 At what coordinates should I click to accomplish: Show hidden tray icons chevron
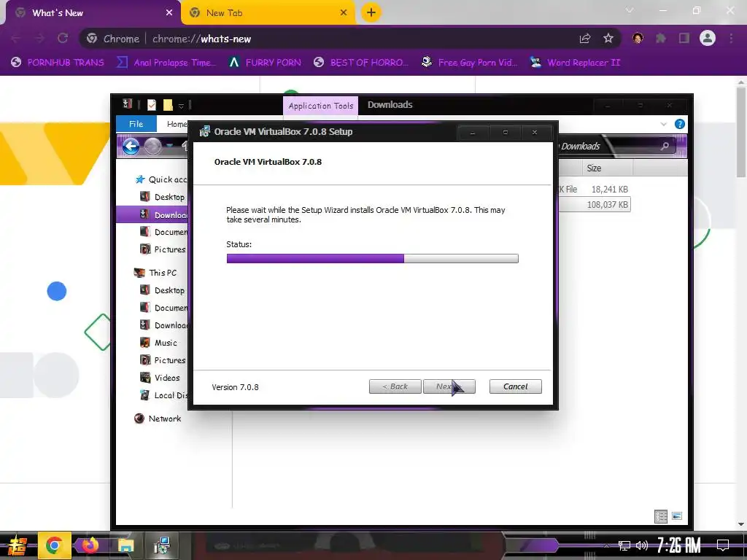[x=606, y=545]
